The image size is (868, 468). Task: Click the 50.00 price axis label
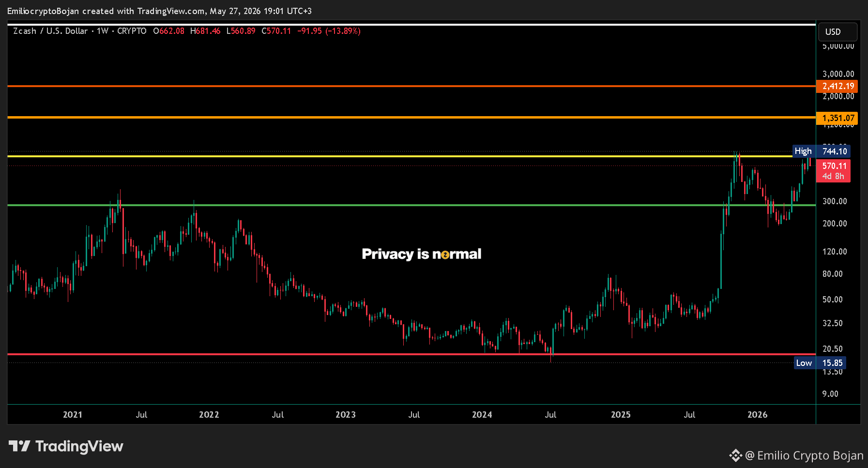[x=833, y=300]
